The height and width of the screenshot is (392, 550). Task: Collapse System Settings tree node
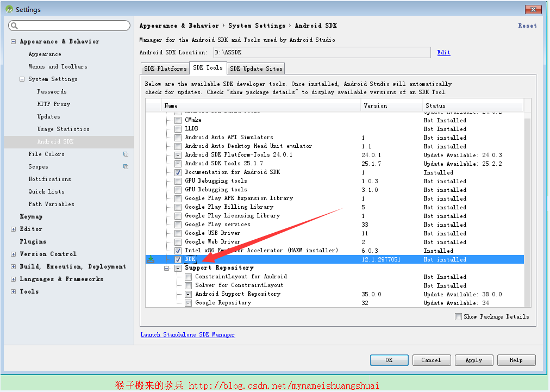(22, 79)
